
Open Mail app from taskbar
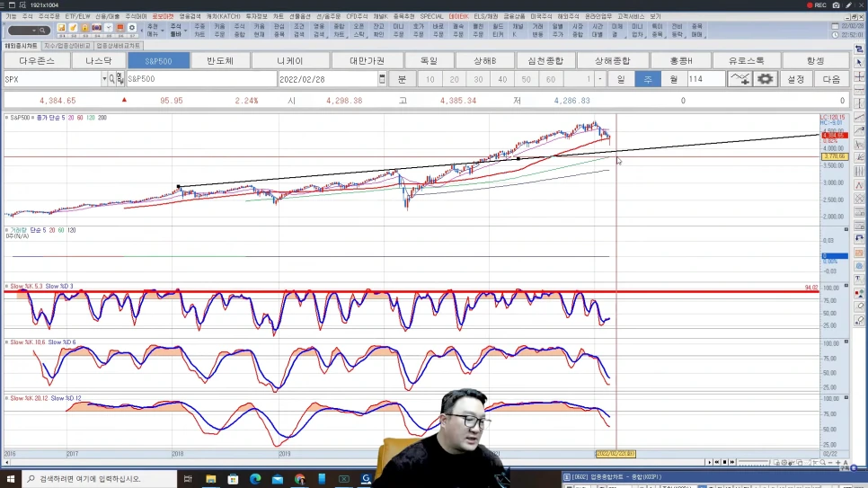coord(278,479)
